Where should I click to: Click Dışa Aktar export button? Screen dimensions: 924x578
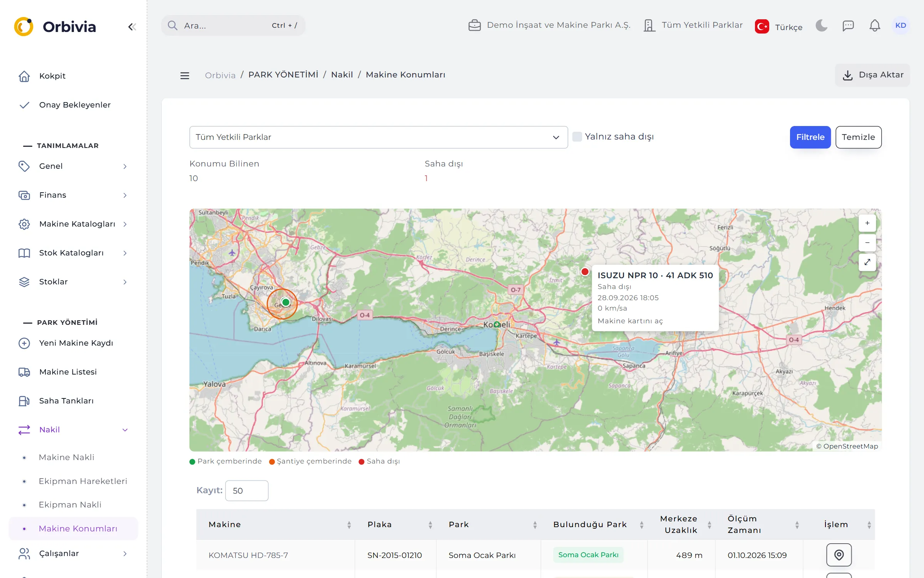coord(872,75)
